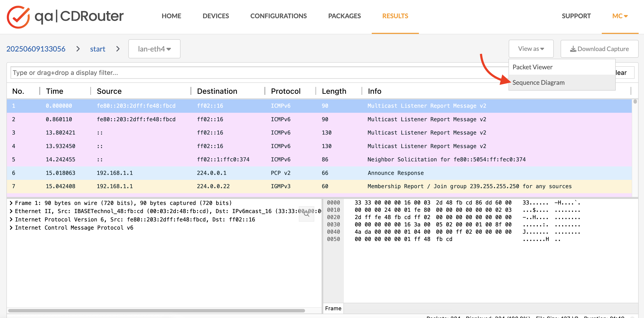Select the PCP v2 Announce Response packet
Screen dimensions: 644x318
[x=319, y=173]
